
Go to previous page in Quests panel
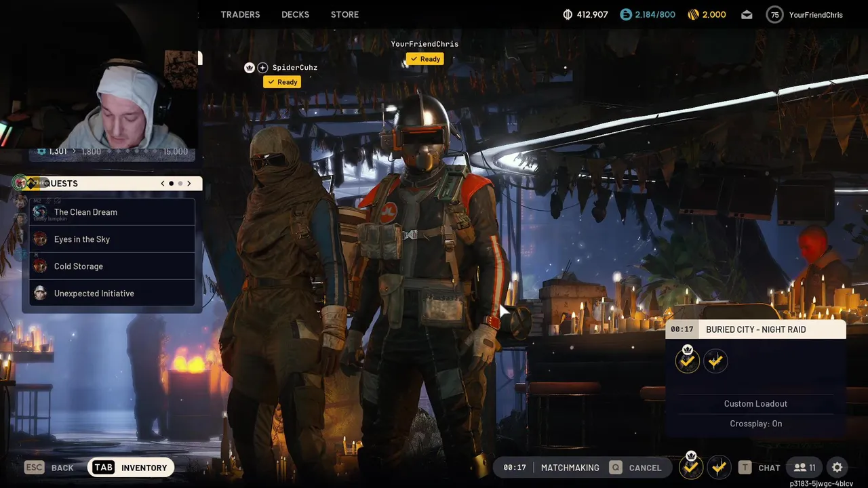tap(163, 184)
